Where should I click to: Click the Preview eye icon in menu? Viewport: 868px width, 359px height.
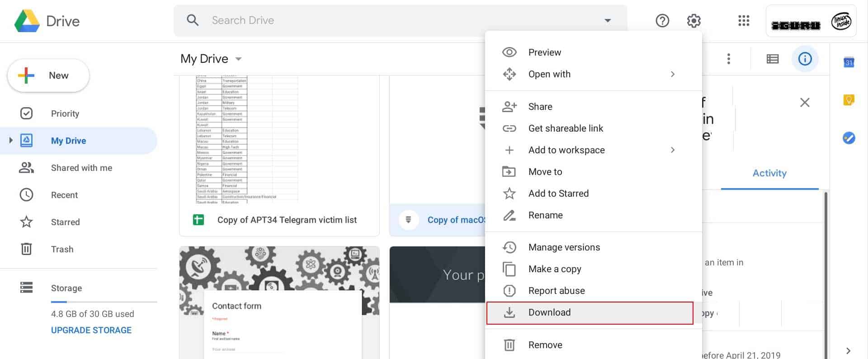[x=509, y=52]
